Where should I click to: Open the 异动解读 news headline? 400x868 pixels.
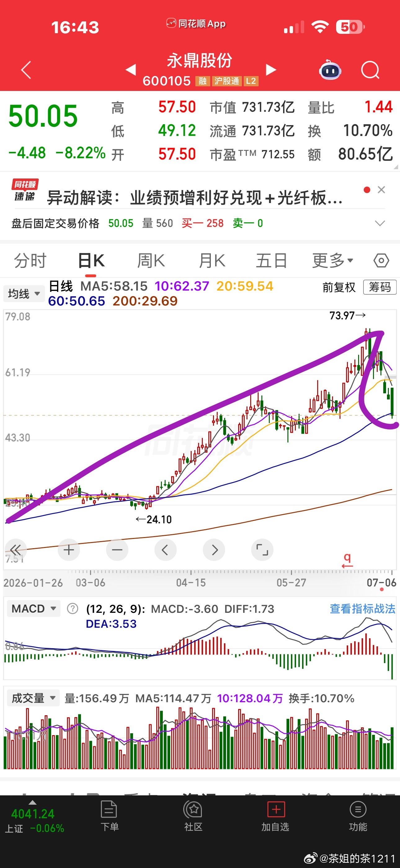click(195, 197)
